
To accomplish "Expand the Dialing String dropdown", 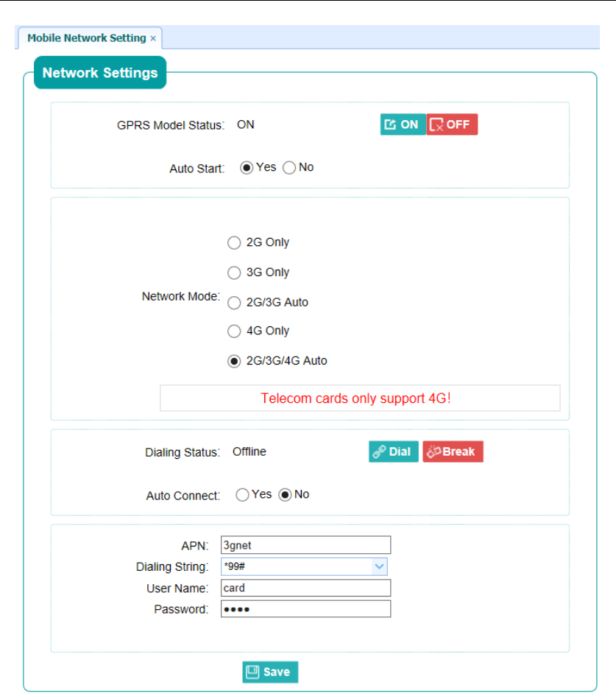I will (379, 566).
